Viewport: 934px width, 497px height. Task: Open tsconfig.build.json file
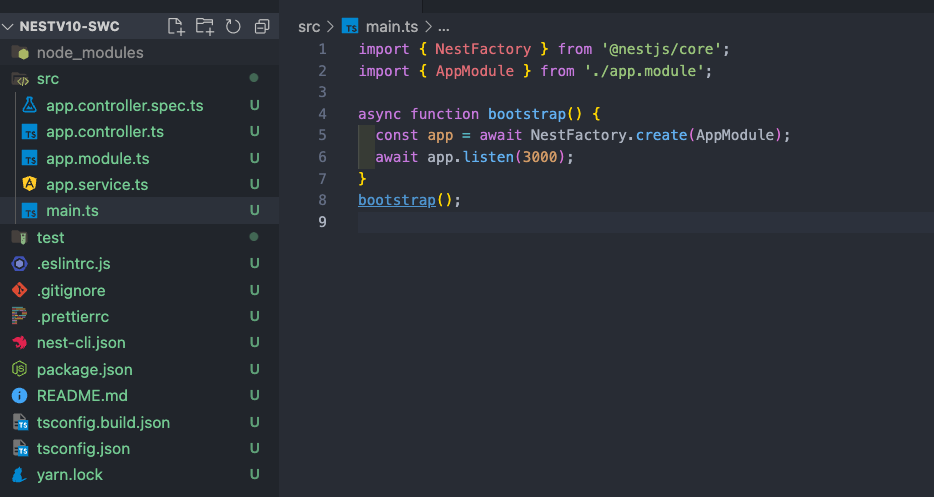tap(139, 423)
